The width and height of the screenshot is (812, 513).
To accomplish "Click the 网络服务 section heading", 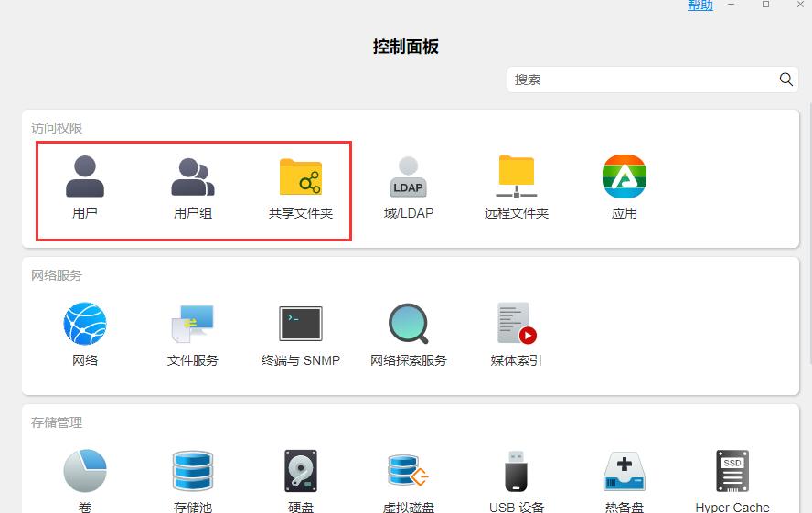I will [x=57, y=275].
